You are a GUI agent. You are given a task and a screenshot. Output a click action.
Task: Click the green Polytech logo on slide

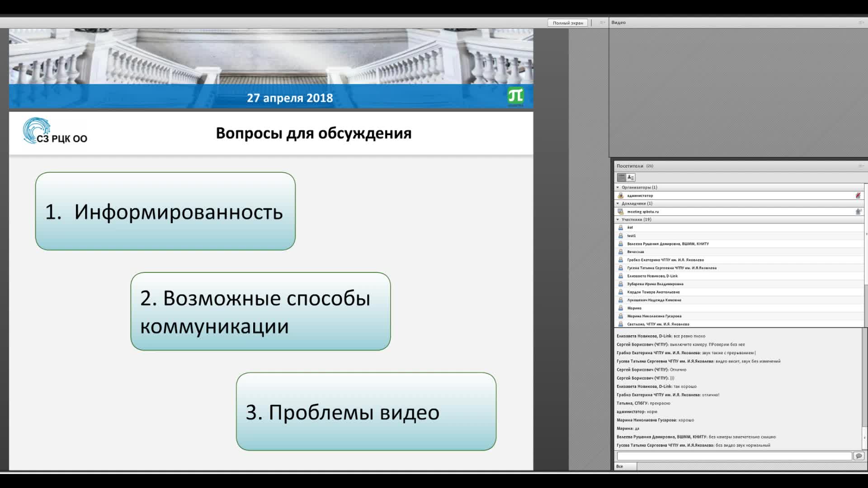click(x=515, y=96)
